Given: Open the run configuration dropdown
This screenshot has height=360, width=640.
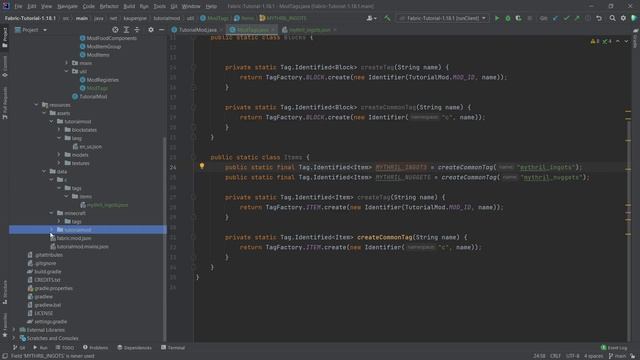Looking at the screenshot, I should (x=442, y=18).
